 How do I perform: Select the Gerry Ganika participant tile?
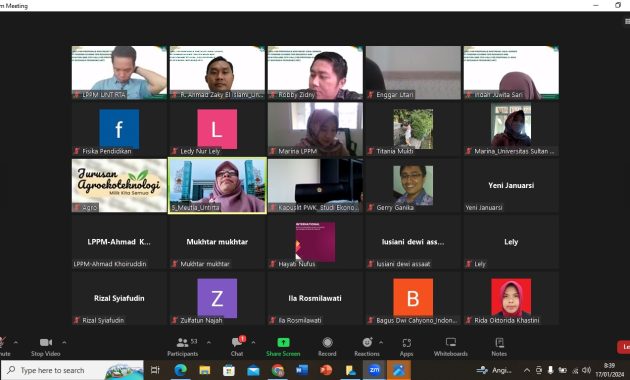(x=413, y=185)
